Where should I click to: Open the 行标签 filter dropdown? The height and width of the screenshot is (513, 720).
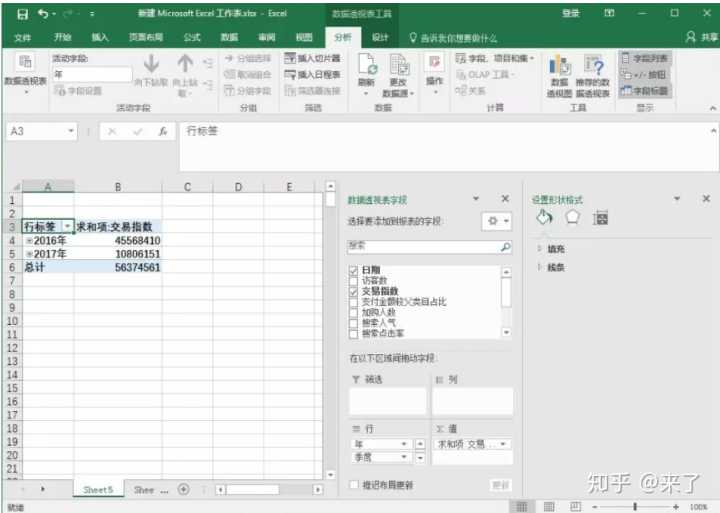tap(67, 227)
